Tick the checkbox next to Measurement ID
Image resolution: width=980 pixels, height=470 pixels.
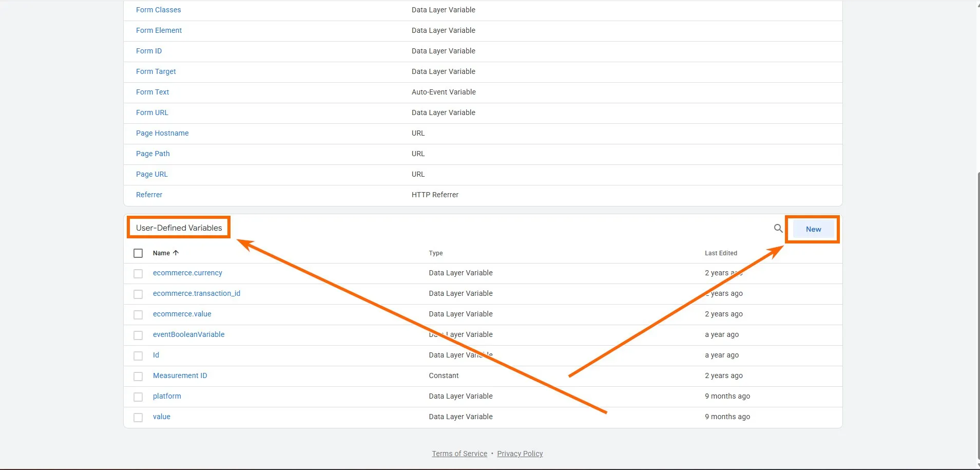138,377
